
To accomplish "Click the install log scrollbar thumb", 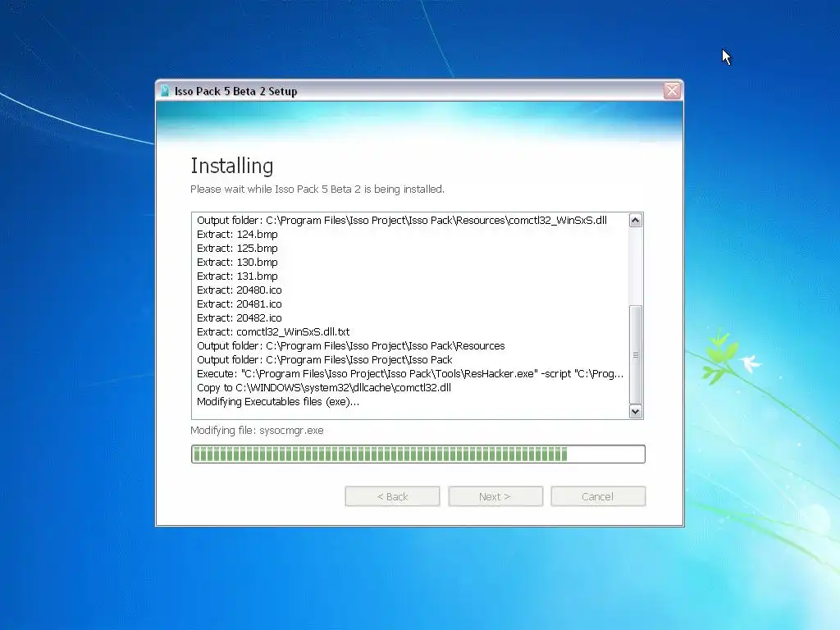I will 636,354.
